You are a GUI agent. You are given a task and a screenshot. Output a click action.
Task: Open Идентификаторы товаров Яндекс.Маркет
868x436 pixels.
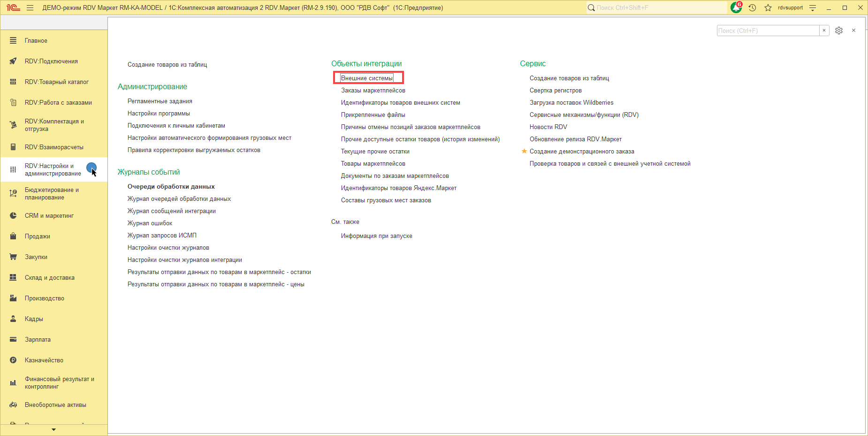(399, 188)
